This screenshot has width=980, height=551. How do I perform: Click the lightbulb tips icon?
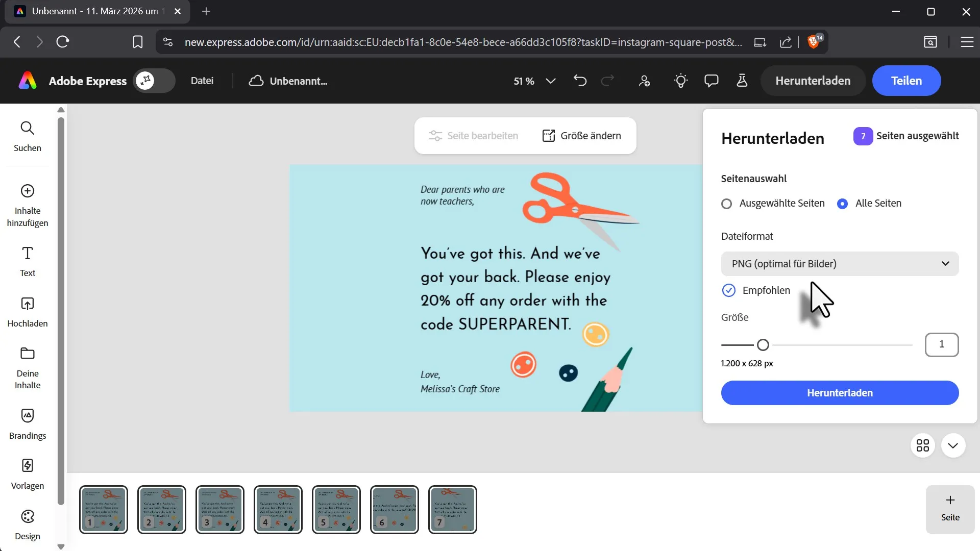[680, 81]
